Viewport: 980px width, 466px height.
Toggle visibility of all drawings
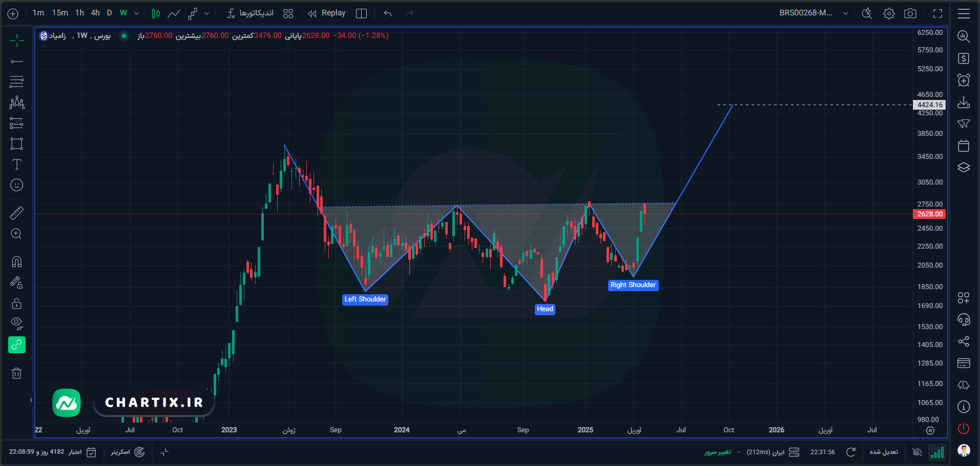pos(16,323)
